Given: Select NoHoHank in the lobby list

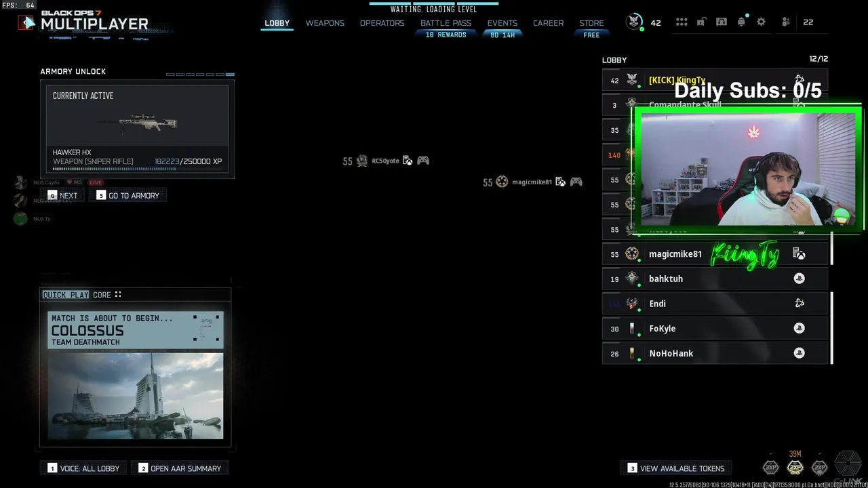Looking at the screenshot, I should click(x=715, y=353).
